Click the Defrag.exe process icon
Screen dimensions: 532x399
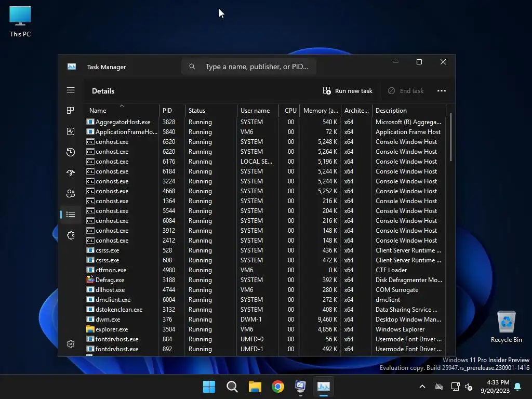click(x=90, y=280)
